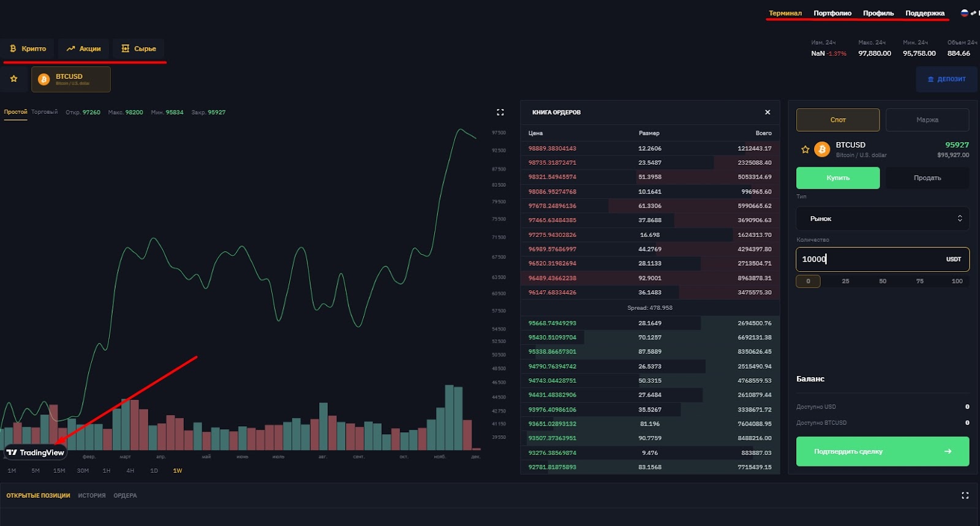Click the Размер column header
This screenshot has width=980, height=526.
(x=649, y=133)
